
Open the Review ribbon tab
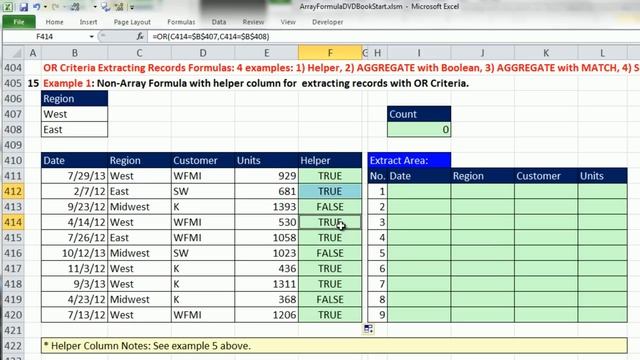253,22
